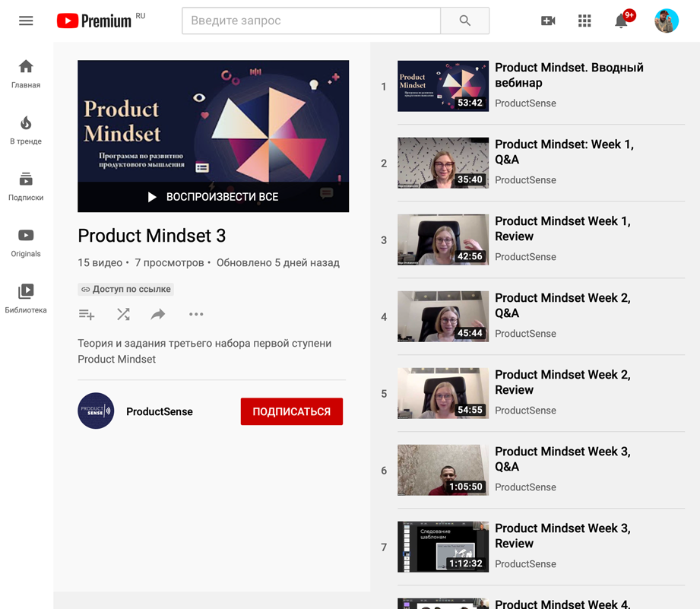The image size is (700, 609).
Task: Click ProductSense under Week 3, Review
Action: [x=525, y=564]
